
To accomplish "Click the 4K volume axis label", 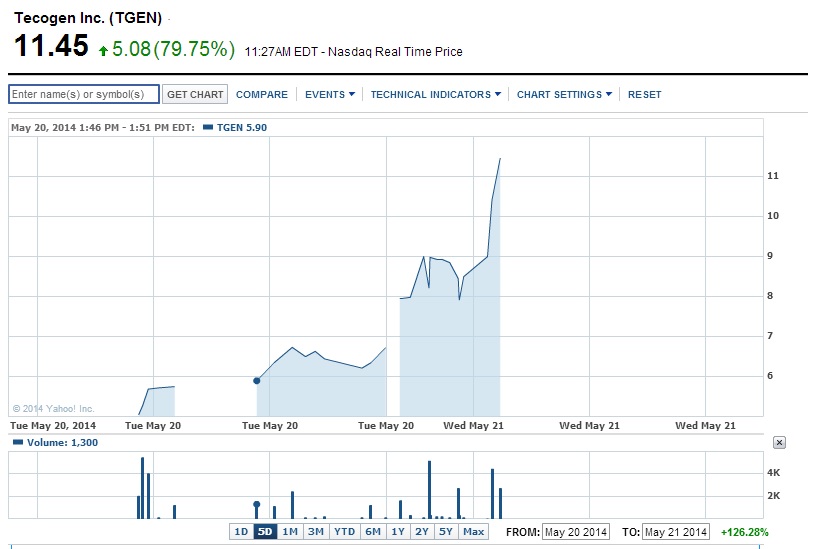I will (x=773, y=473).
